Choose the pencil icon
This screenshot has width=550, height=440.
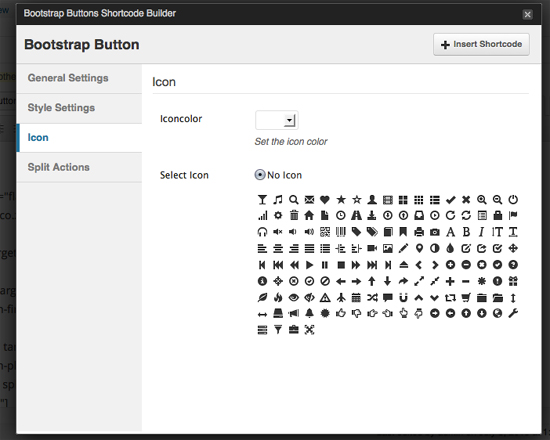click(x=403, y=248)
